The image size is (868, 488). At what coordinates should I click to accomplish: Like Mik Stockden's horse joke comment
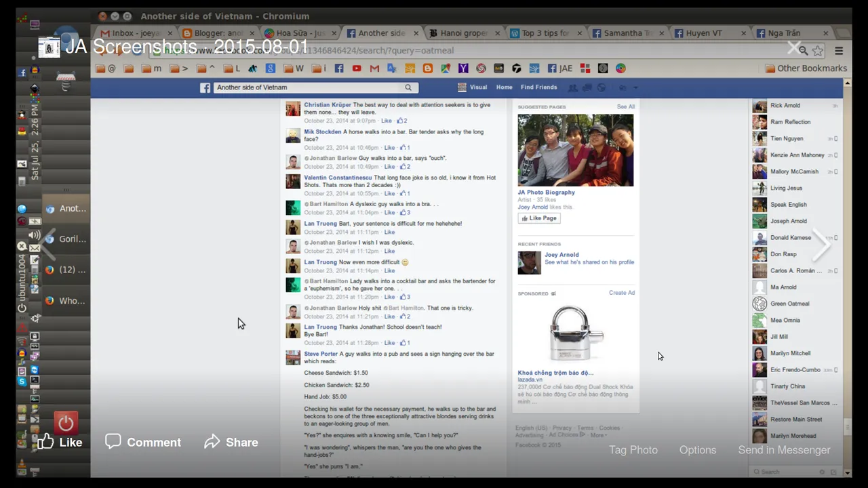tap(389, 147)
